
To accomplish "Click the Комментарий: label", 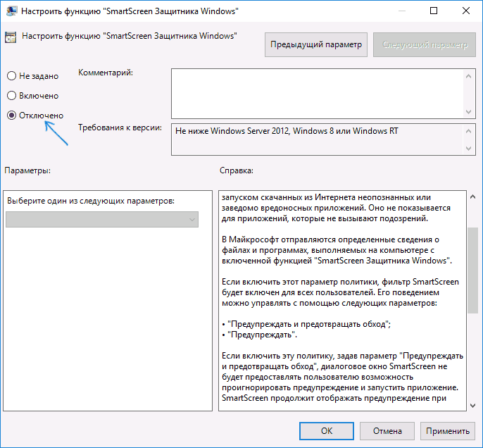I will (106, 73).
